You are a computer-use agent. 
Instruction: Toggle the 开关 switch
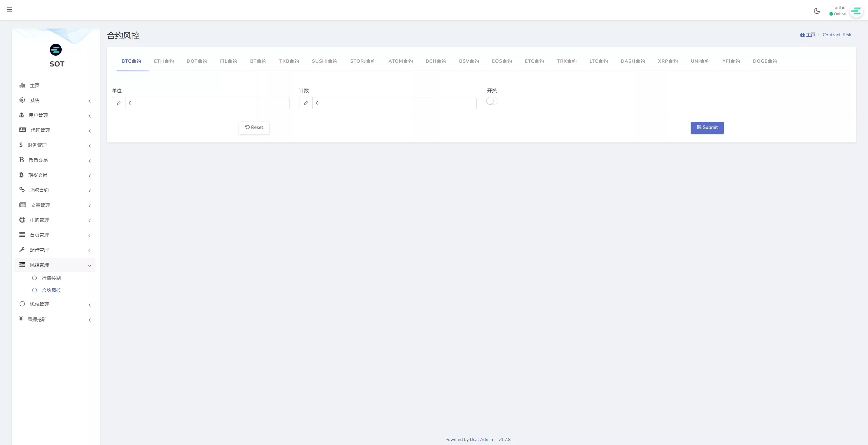pyautogui.click(x=492, y=101)
